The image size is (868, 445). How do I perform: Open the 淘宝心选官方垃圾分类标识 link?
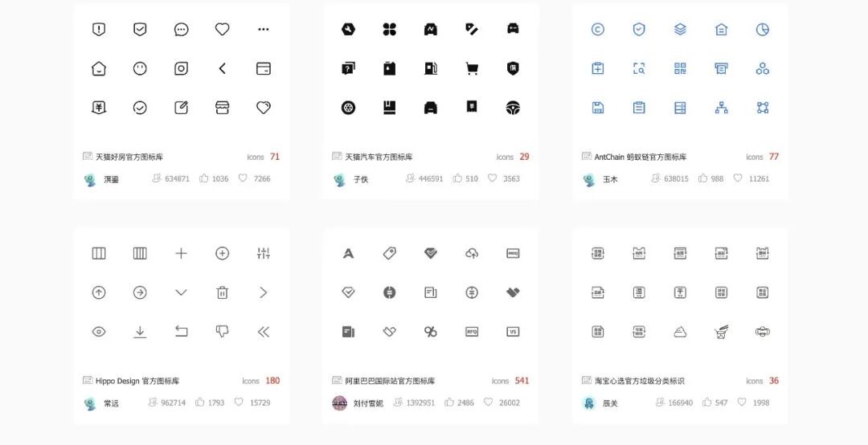pyautogui.click(x=640, y=381)
